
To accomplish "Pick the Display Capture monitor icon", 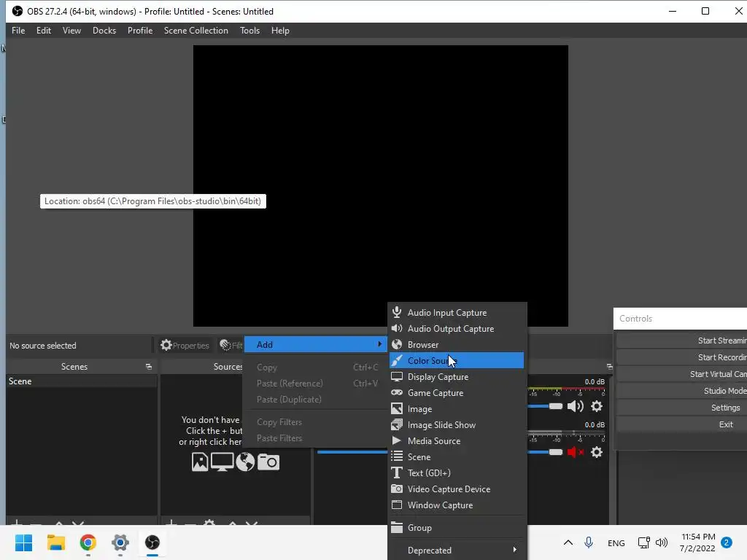I will point(396,377).
